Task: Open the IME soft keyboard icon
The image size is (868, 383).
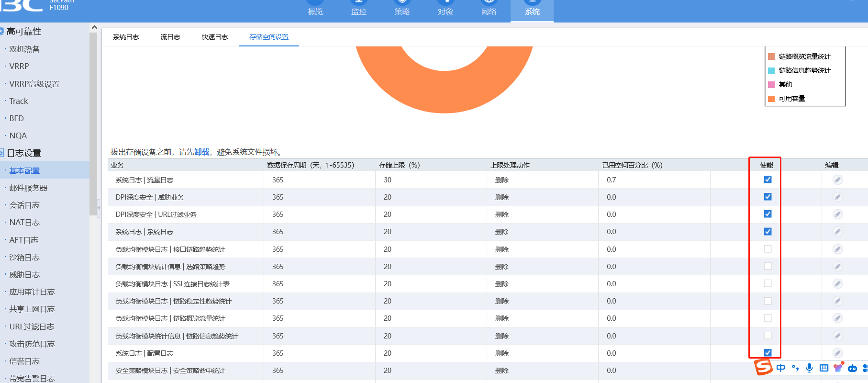Action: pos(824,368)
